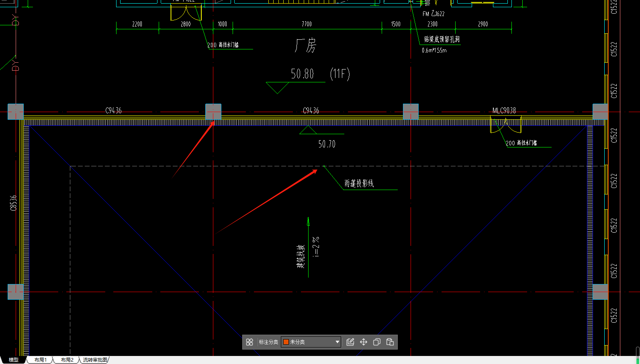Select the 2900 dimension value
Image resolution: width=640 pixels, height=364 pixels.
[x=483, y=24]
